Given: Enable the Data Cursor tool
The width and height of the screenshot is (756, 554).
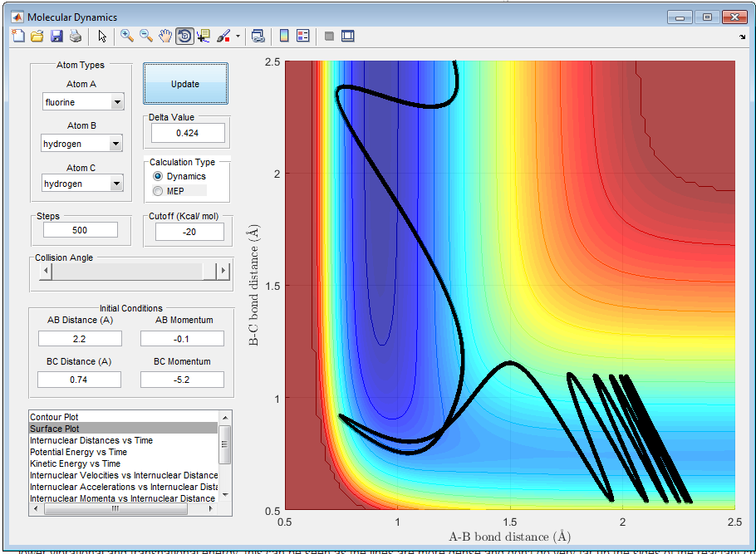Looking at the screenshot, I should 204,36.
